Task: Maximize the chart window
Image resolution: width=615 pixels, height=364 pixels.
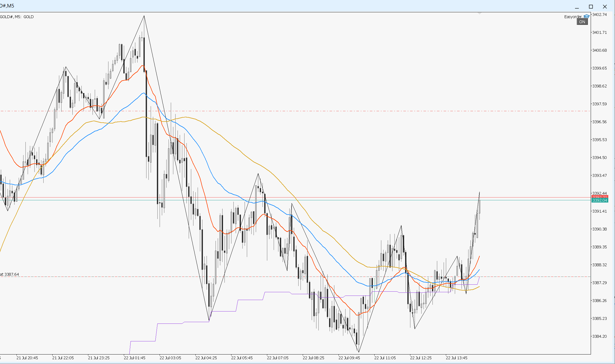Action: [x=591, y=6]
